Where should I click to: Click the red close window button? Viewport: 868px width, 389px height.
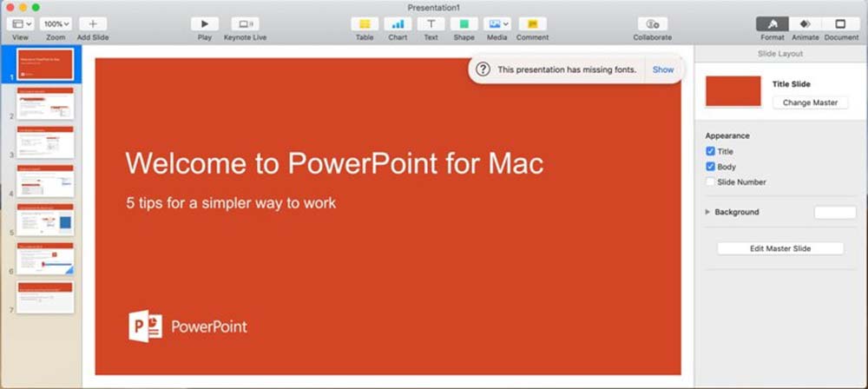[10, 7]
